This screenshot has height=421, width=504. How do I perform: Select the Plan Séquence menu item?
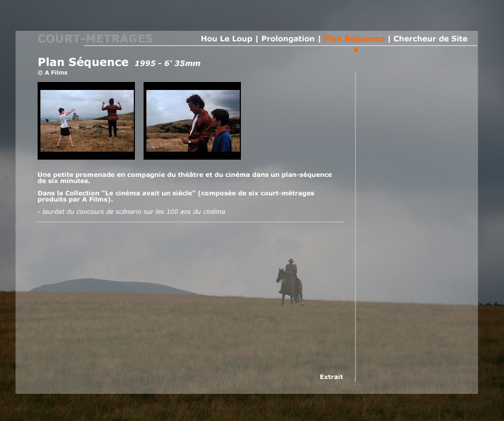coord(354,39)
